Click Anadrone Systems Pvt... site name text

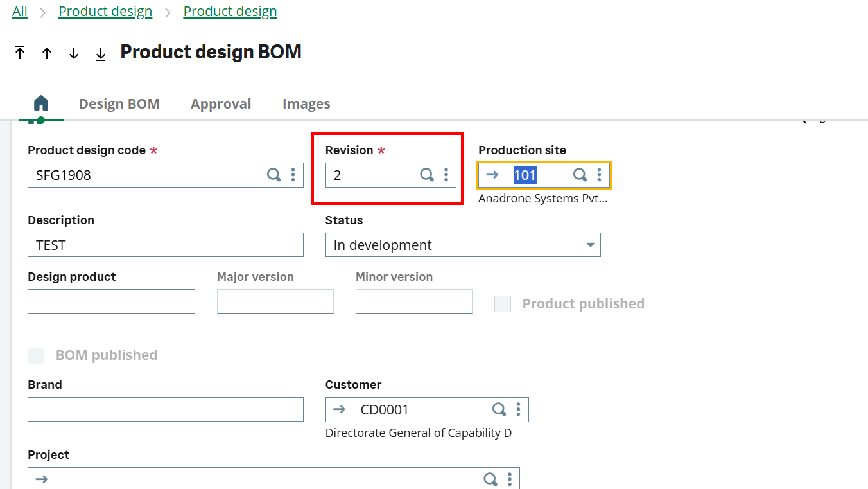[542, 199]
